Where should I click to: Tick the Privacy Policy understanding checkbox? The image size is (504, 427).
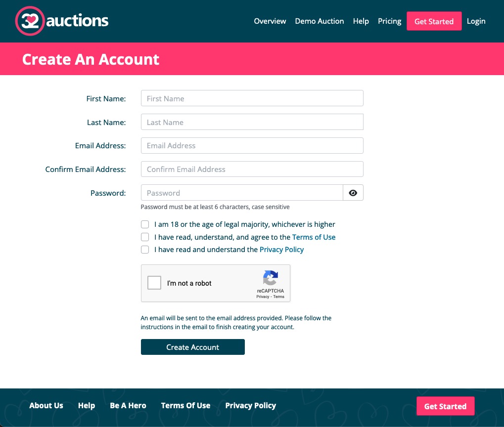tap(145, 250)
